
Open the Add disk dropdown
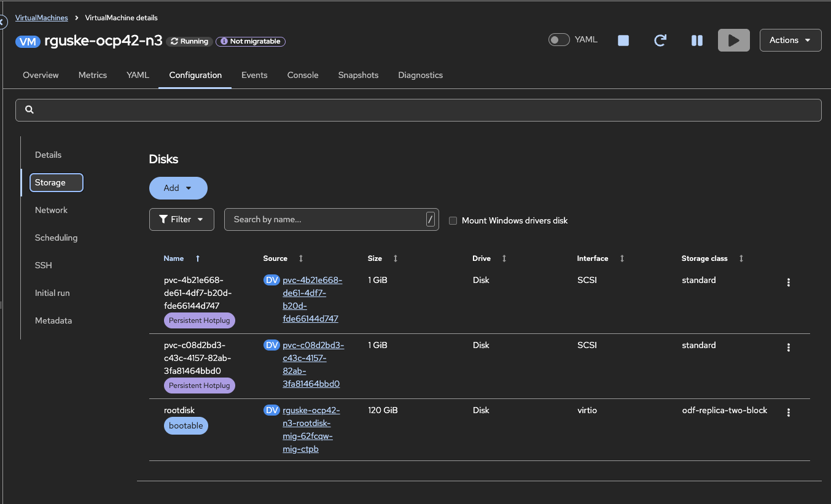pyautogui.click(x=178, y=188)
